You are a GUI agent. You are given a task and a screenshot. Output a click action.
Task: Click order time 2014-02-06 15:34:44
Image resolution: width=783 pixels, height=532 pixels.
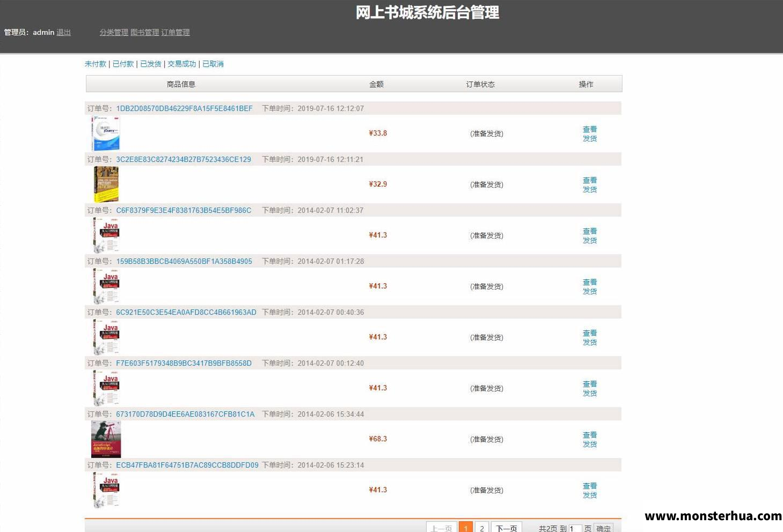pyautogui.click(x=331, y=414)
